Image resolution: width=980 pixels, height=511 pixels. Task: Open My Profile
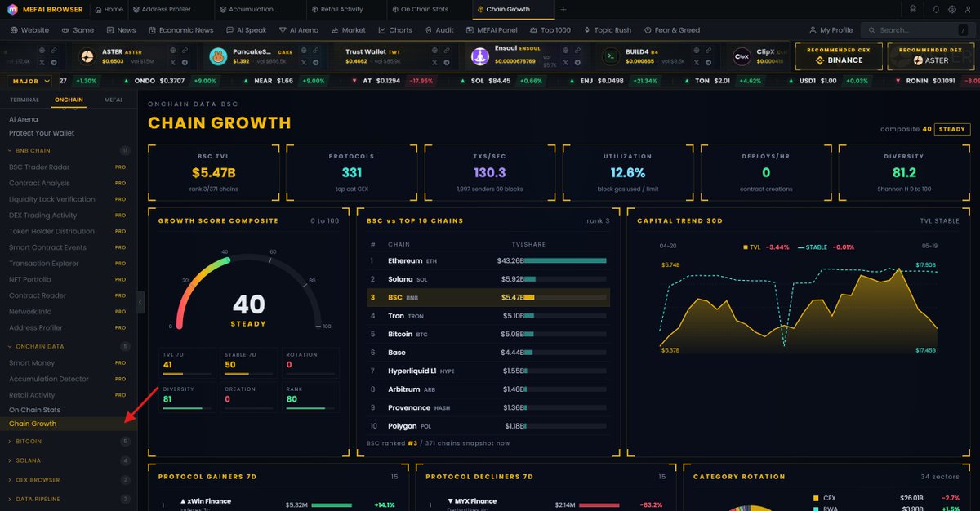pyautogui.click(x=831, y=30)
